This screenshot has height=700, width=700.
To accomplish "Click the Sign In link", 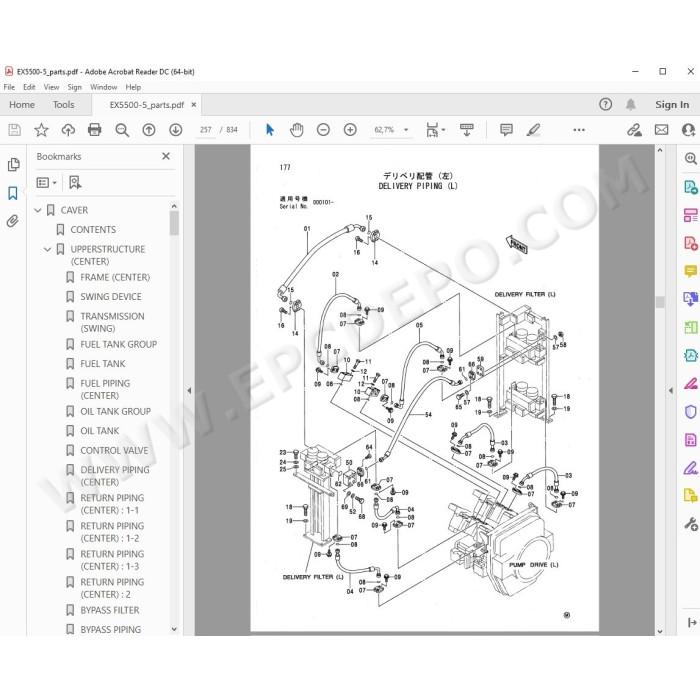I will (672, 104).
